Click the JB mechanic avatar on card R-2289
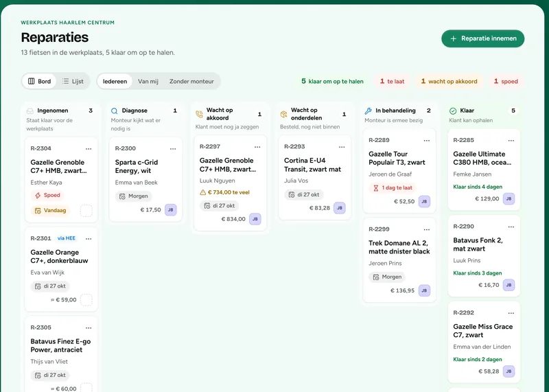Screen dimensions: 549x392 pyautogui.click(x=424, y=201)
